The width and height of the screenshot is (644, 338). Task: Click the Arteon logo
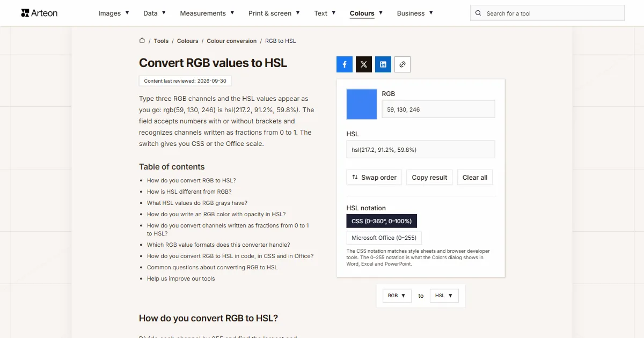point(39,13)
